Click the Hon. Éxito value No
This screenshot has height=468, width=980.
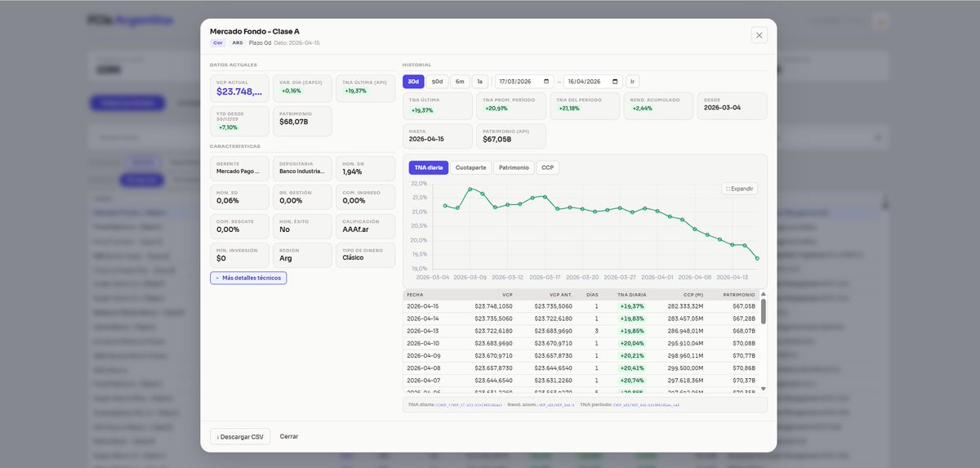[x=284, y=230]
